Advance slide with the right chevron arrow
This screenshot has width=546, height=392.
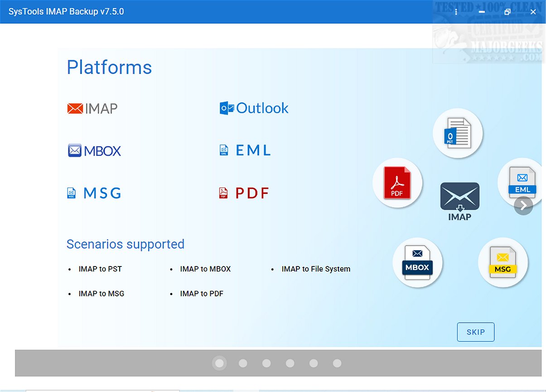tap(523, 206)
